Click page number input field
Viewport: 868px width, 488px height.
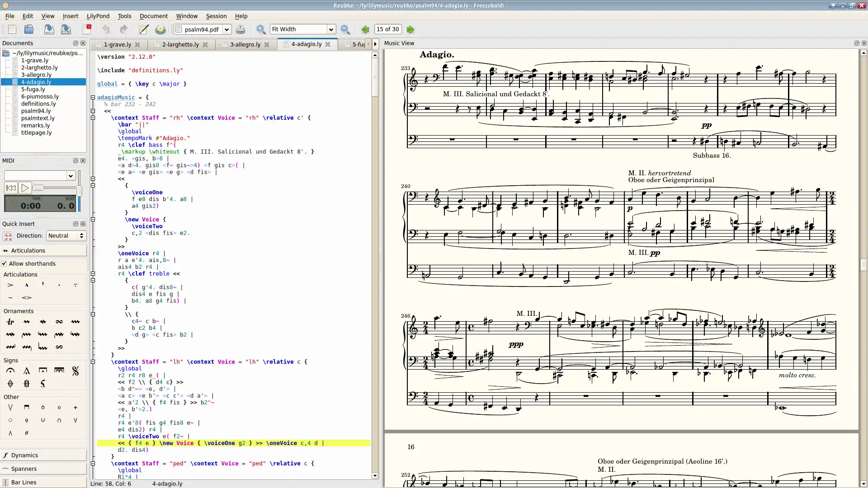click(x=387, y=28)
